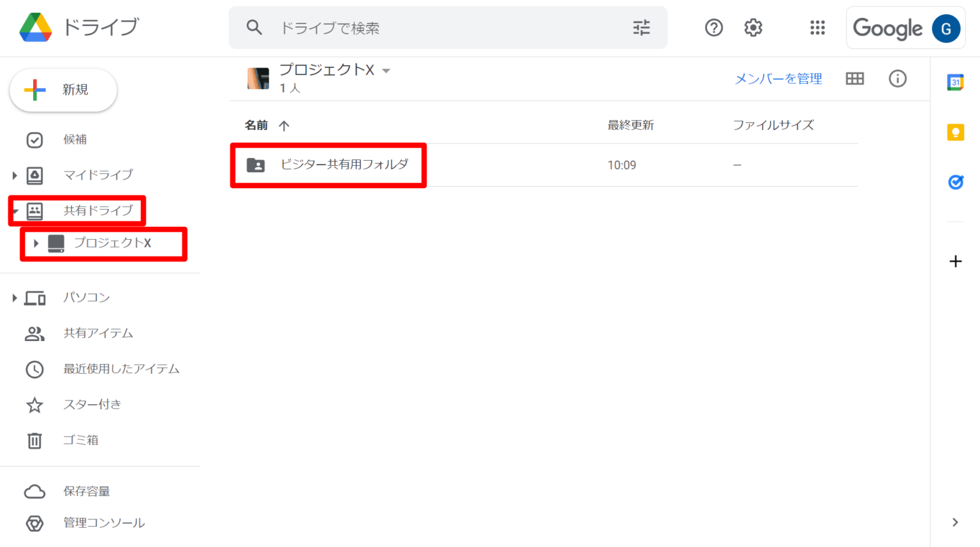This screenshot has width=980, height=547.
Task: Toggle sort direction arrow next to 名前
Action: pos(285,126)
